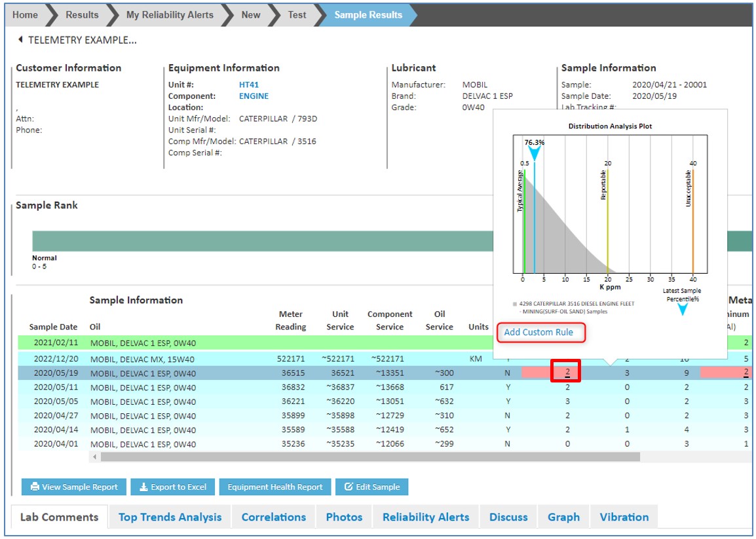
Task: Click the 76.3% percentile marker in plot
Action: coord(535,153)
